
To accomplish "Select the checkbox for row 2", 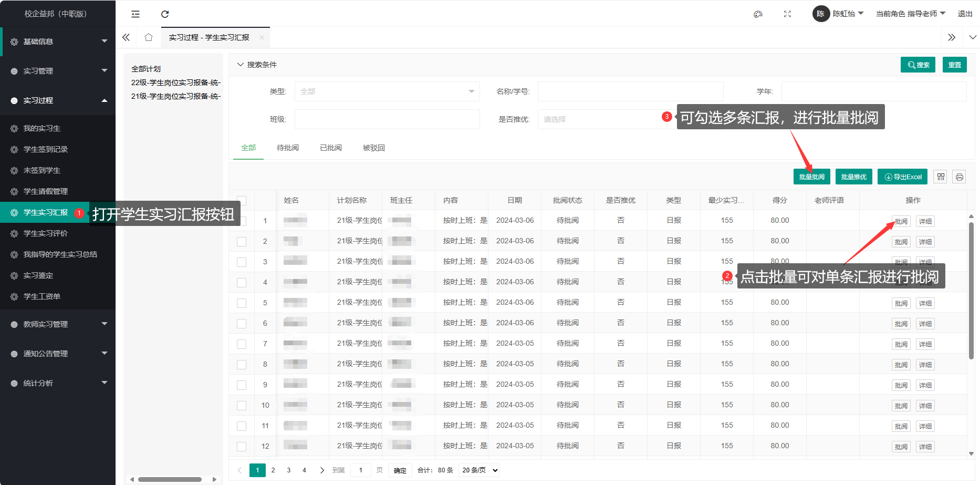I will tap(242, 241).
